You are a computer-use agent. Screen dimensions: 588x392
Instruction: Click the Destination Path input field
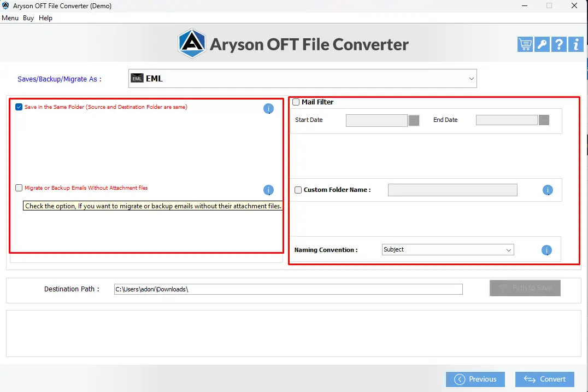click(x=289, y=289)
